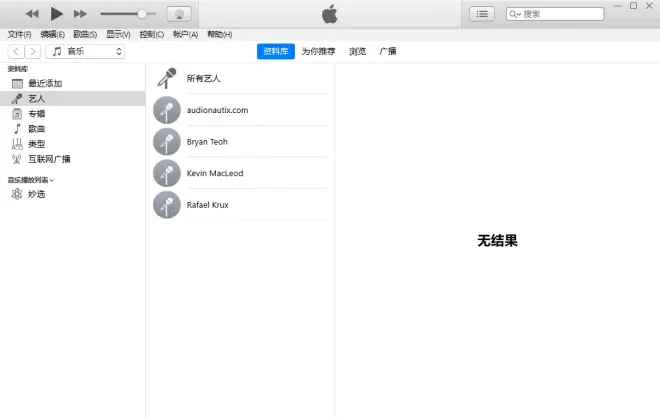Click the audionautix.com artist avatar
The image size is (660, 418).
click(167, 110)
